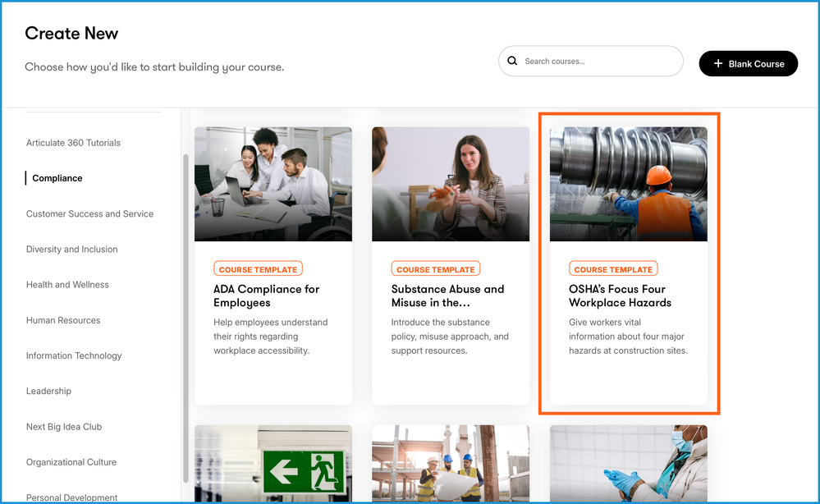Viewport: 820px width, 504px height.
Task: Click the magnifying glass search icon
Action: [x=513, y=62]
